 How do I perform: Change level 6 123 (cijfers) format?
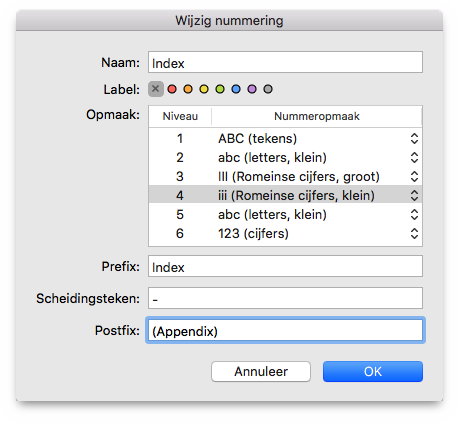[414, 233]
